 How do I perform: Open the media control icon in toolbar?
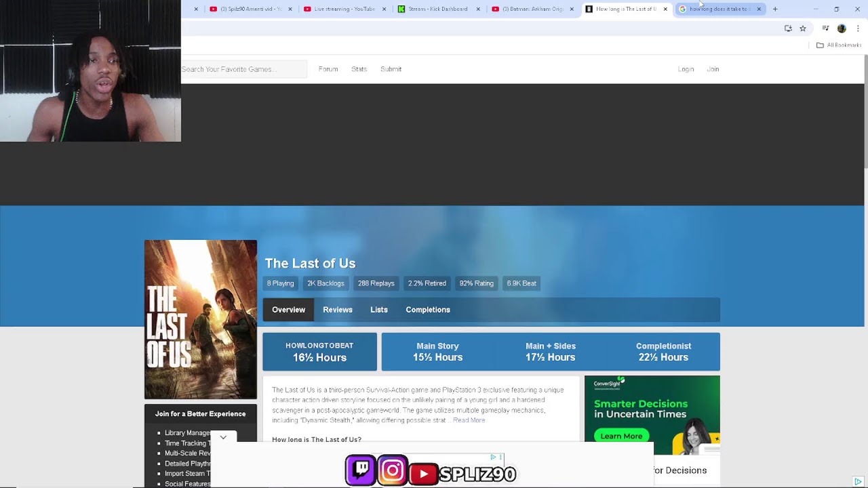click(x=825, y=28)
